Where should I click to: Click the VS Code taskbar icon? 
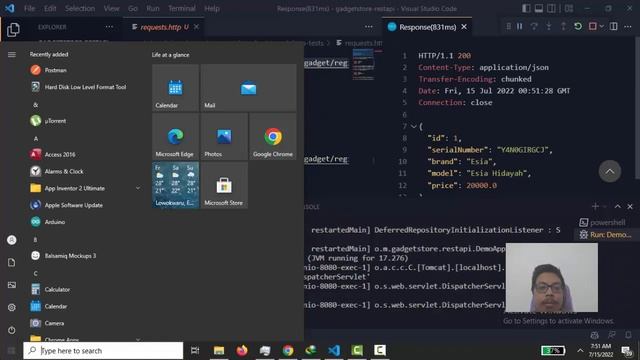click(x=334, y=351)
